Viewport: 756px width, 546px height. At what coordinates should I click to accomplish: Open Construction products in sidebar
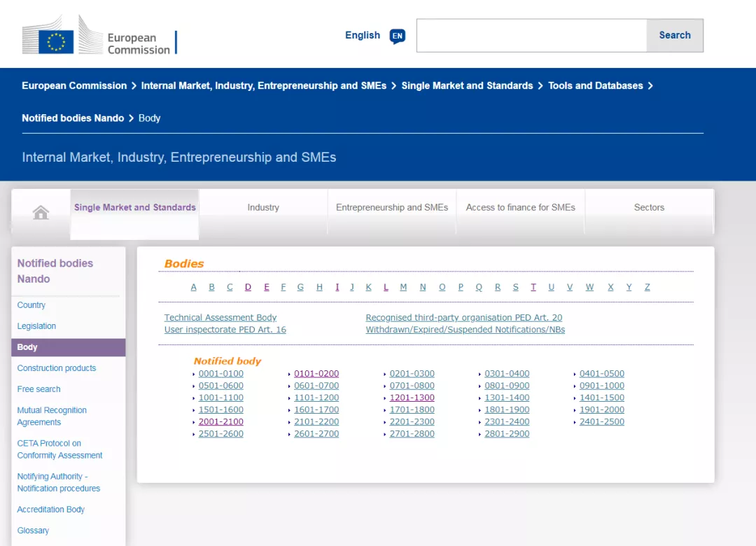pos(57,368)
